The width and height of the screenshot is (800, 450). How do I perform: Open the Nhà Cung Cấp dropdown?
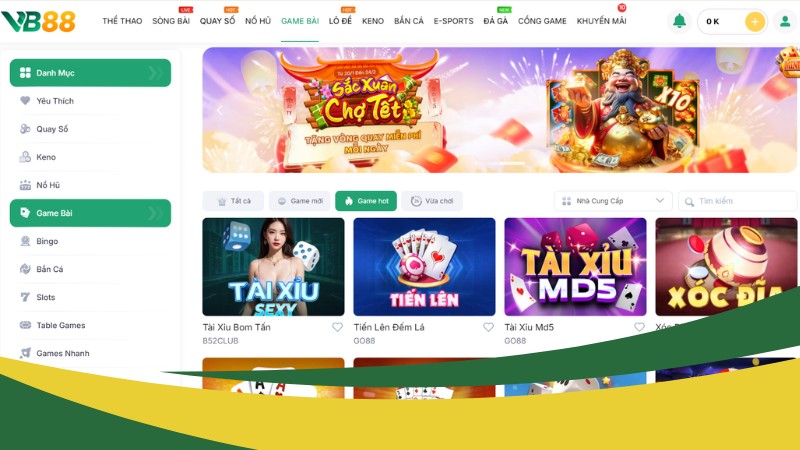(x=613, y=201)
